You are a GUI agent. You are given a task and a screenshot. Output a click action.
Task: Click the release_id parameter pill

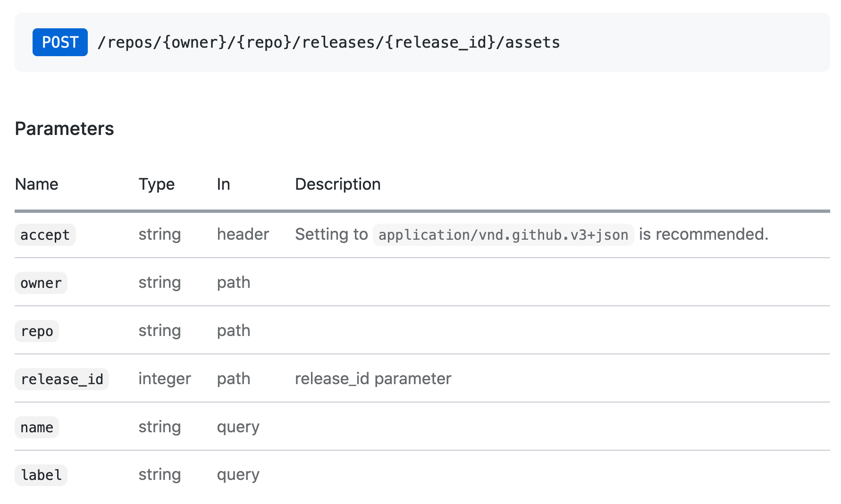click(x=61, y=379)
